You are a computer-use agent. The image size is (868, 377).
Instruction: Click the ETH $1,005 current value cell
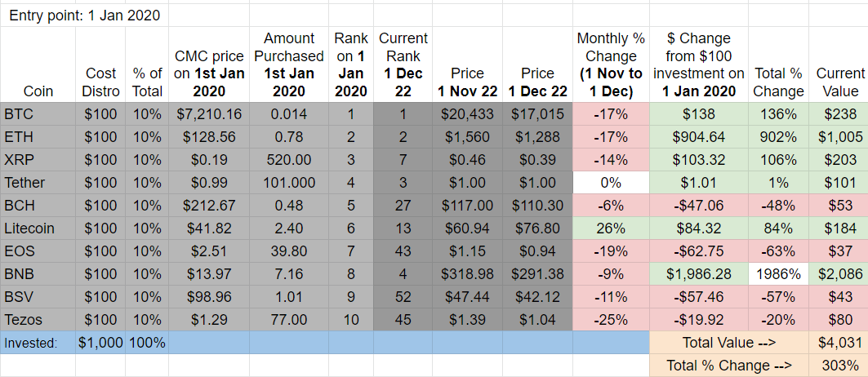click(x=838, y=137)
